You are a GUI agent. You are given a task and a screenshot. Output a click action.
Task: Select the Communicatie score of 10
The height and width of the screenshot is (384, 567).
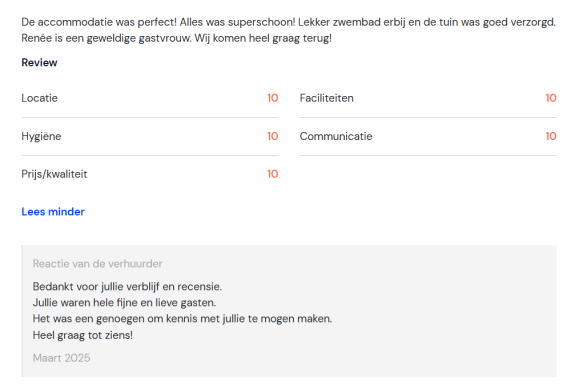(551, 136)
